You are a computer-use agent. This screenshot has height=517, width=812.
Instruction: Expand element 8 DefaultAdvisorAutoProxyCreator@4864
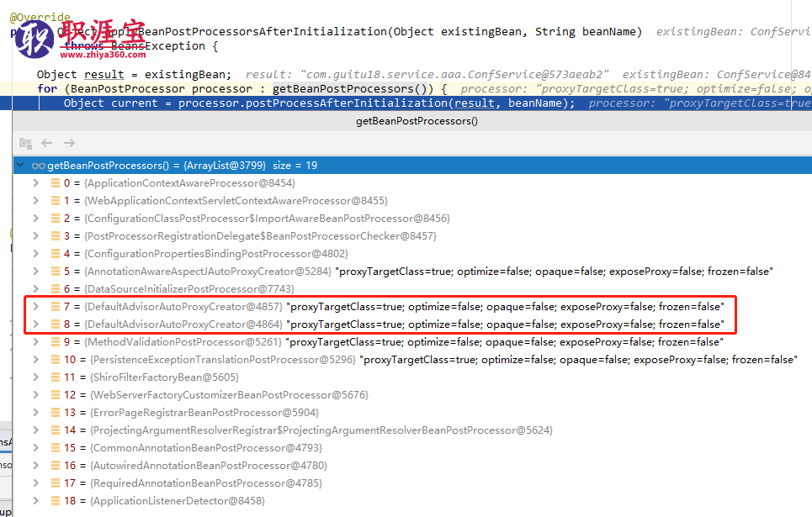click(35, 324)
